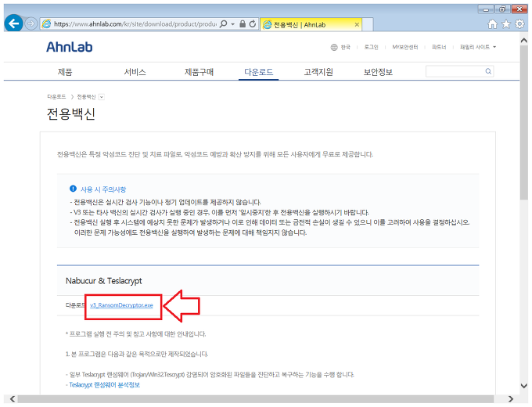Click the security lock icon
Image resolution: width=532 pixels, height=407 pixels.
point(243,24)
